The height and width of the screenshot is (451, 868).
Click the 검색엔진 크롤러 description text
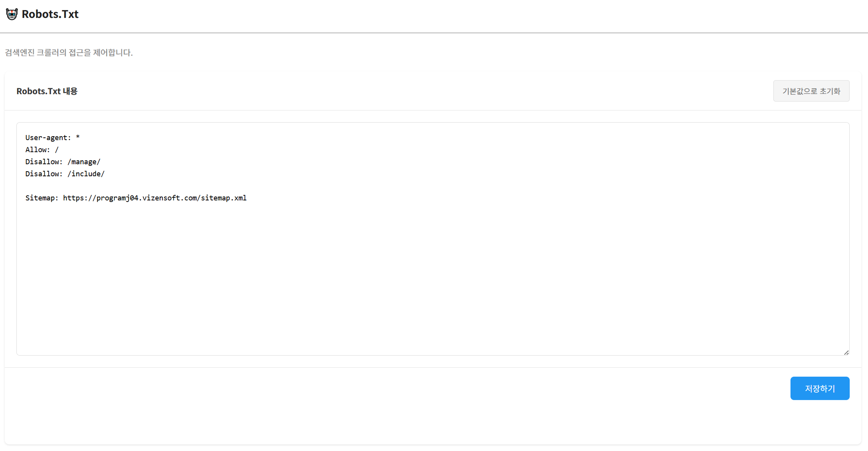pos(69,53)
